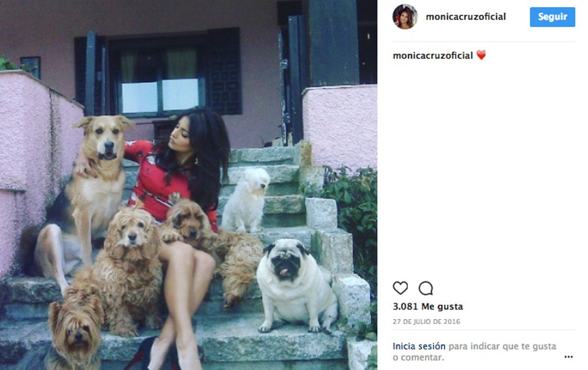Click the Inicia sesión login link
Screen dimensions: 588x370
pos(419,346)
